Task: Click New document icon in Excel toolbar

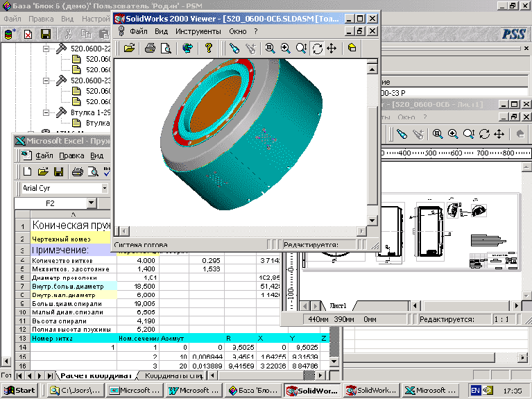Action: point(27,172)
